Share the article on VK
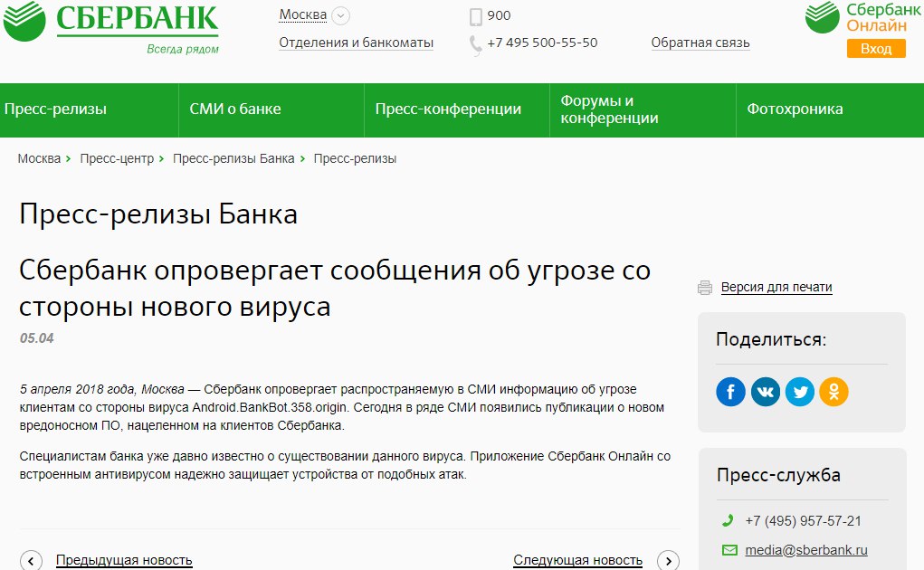The height and width of the screenshot is (570, 924). [x=765, y=392]
